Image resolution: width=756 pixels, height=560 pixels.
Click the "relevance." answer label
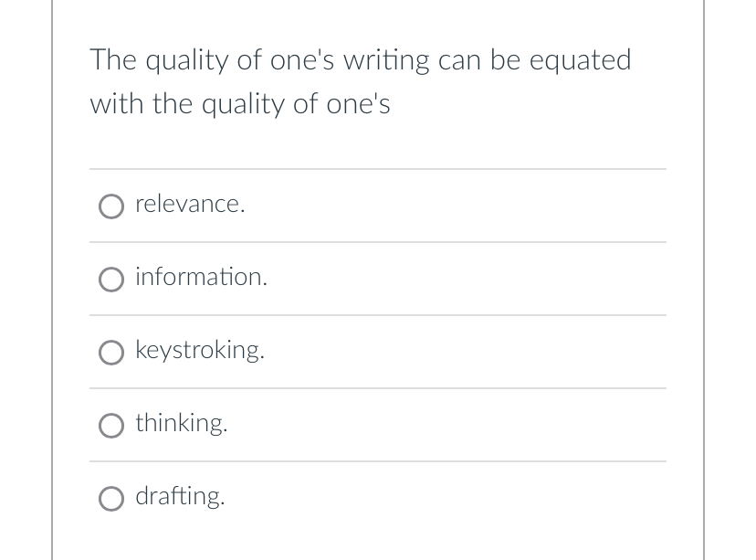click(190, 204)
